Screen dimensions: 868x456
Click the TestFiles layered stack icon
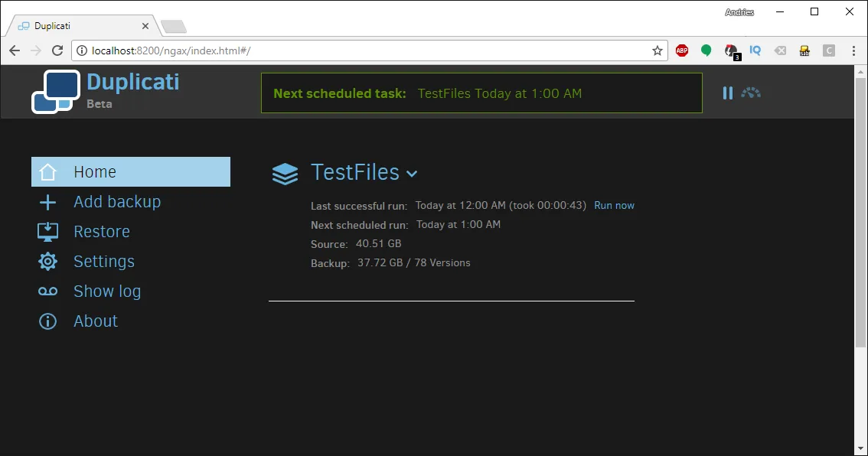[285, 174]
